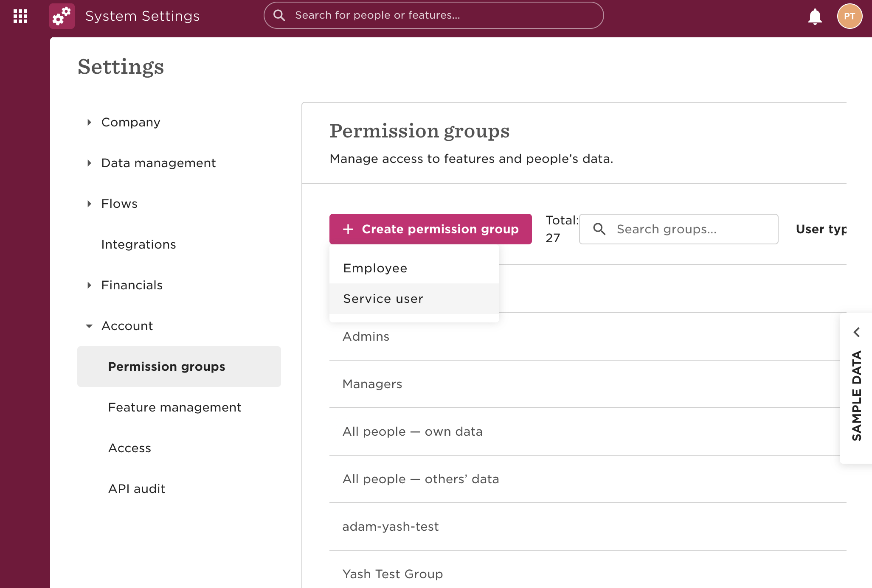
Task: Open the API audit page
Action: [136, 489]
